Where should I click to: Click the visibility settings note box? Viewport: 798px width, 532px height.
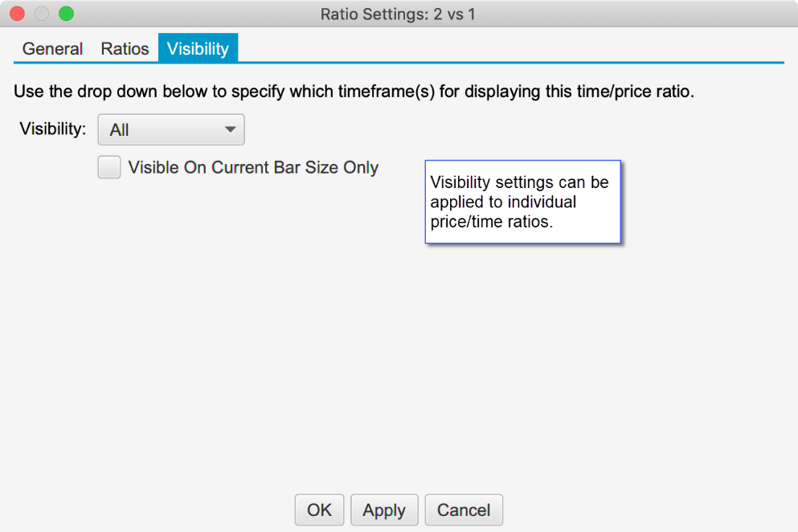[x=522, y=202]
